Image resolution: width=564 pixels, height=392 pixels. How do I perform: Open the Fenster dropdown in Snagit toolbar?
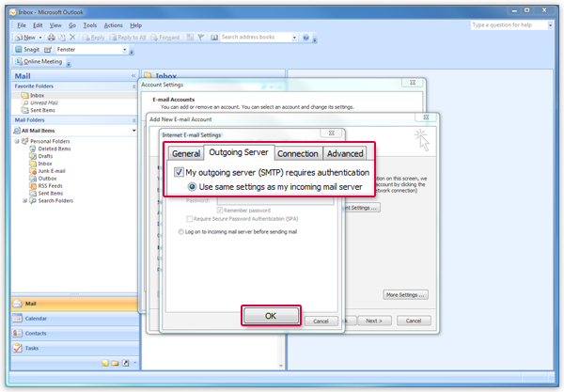click(x=124, y=49)
